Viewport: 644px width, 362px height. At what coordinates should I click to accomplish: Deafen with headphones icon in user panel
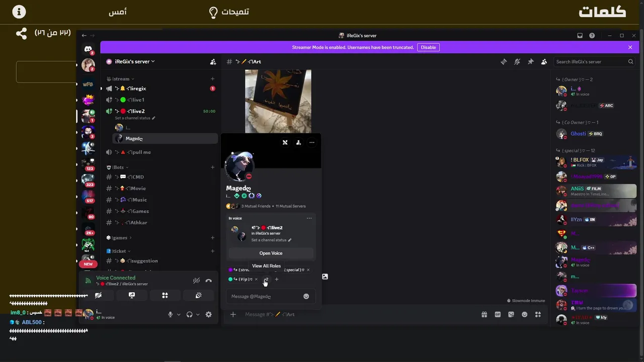189,314
